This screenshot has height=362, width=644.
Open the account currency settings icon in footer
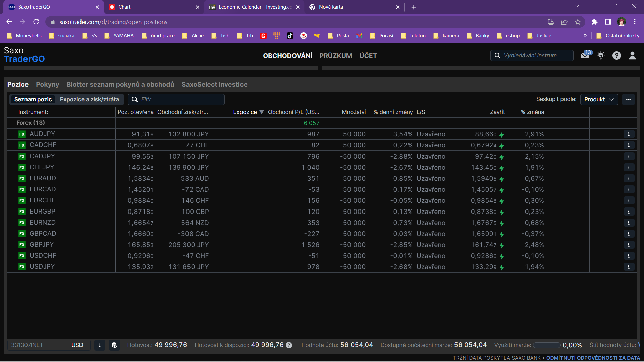pyautogui.click(x=114, y=345)
